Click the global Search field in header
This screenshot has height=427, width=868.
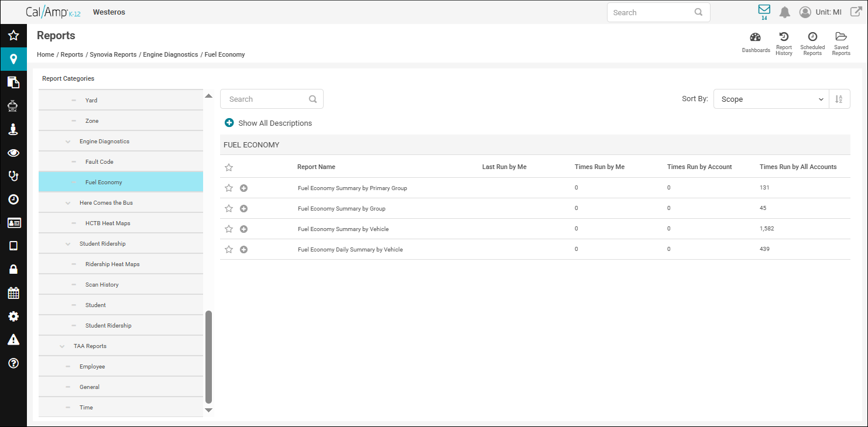click(658, 12)
